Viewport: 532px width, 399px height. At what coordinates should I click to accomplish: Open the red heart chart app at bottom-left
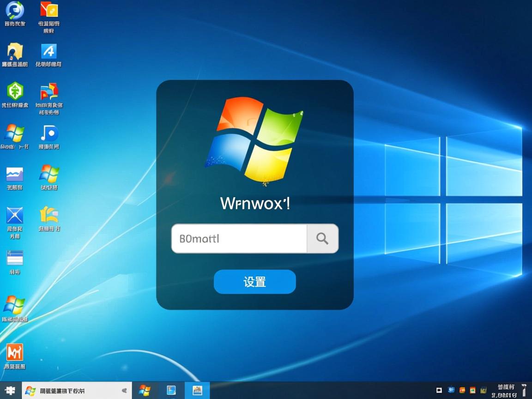click(15, 352)
